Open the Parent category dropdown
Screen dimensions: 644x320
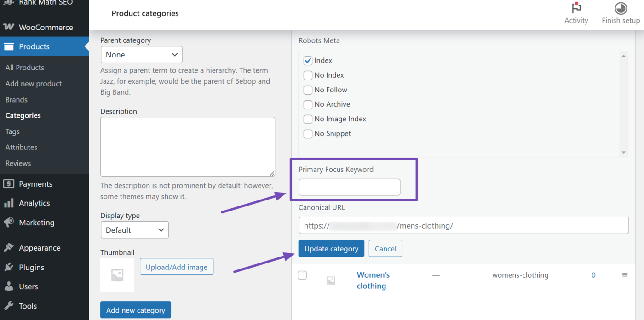point(141,54)
